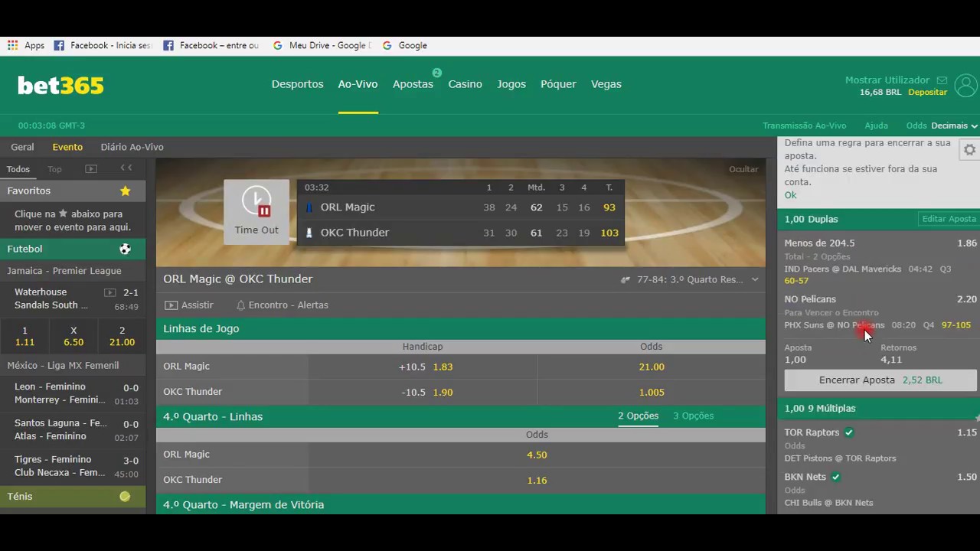Collapse the Linhas de Jogo section

click(x=460, y=328)
